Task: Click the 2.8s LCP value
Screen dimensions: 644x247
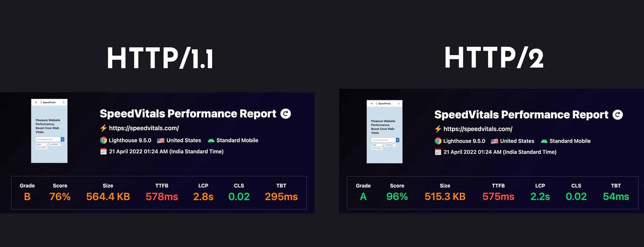Action: (203, 197)
